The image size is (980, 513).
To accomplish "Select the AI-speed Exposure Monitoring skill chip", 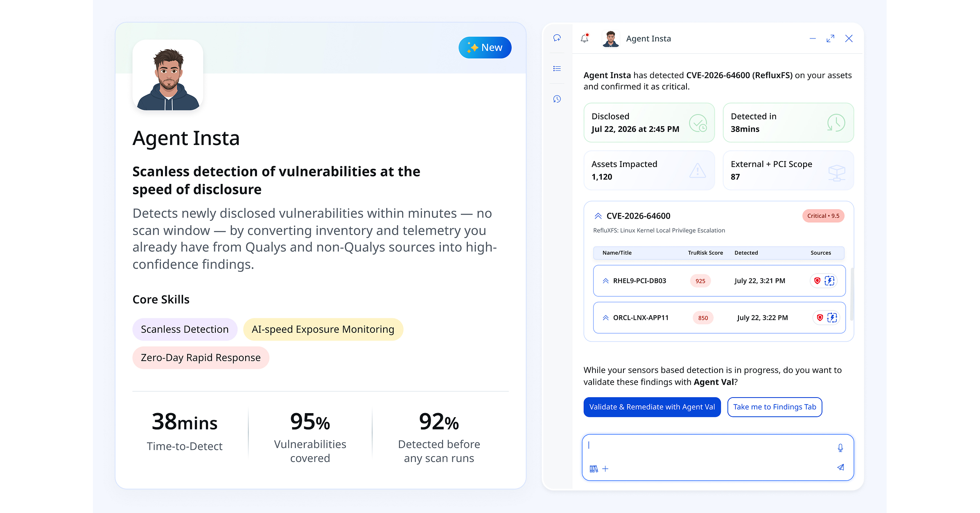I will (323, 329).
